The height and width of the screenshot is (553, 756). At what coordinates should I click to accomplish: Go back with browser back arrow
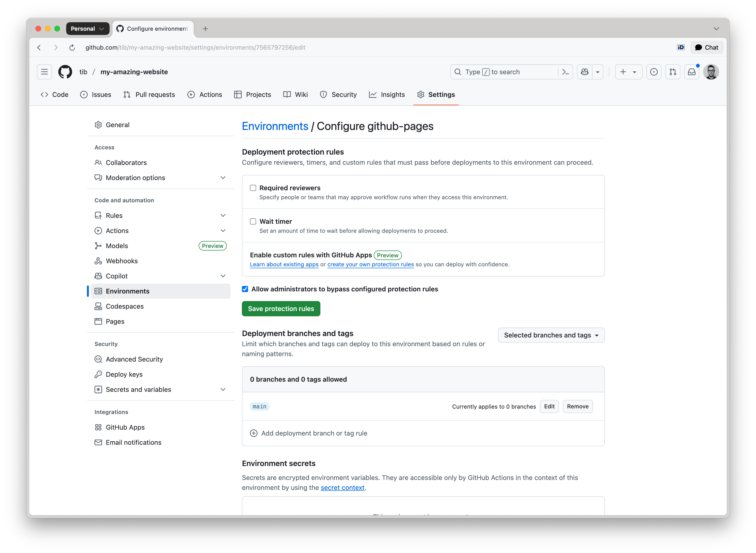tap(39, 48)
